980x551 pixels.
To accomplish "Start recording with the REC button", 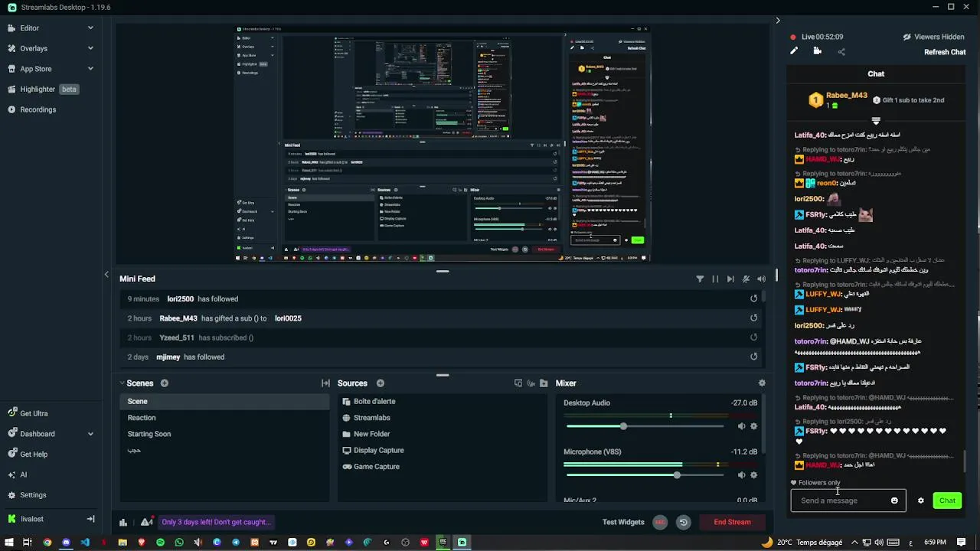I will pos(660,522).
